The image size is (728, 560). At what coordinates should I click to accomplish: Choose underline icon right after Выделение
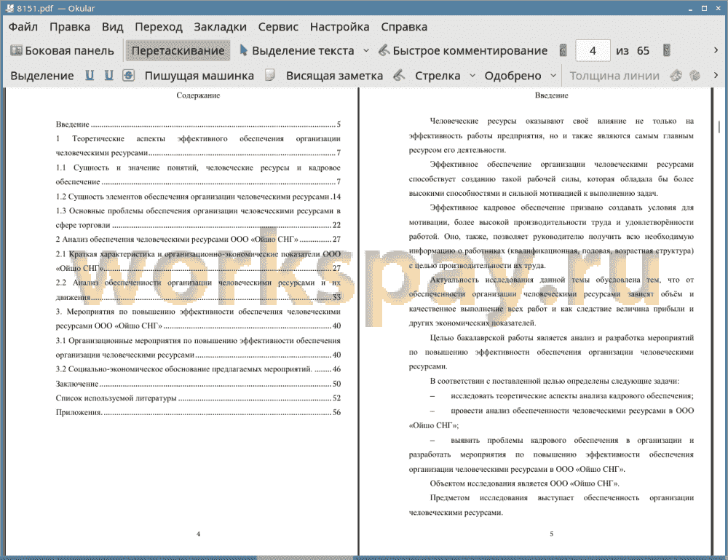(90, 75)
